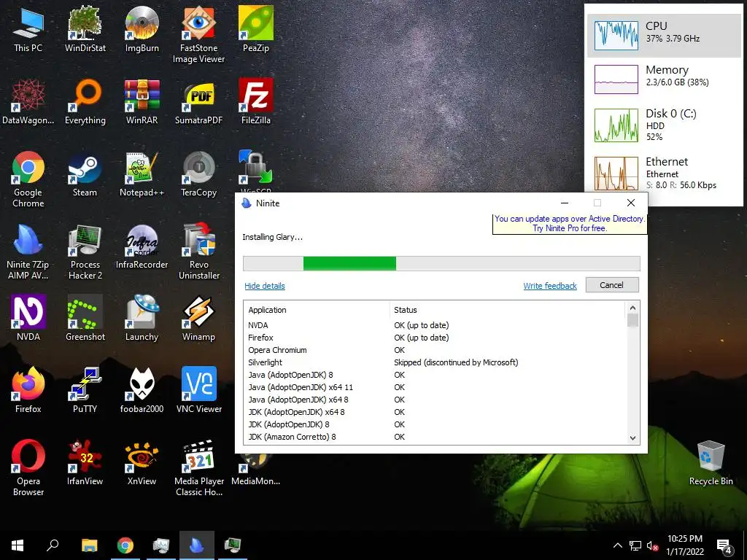This screenshot has height=560, width=747.
Task: Click the Status column header
Action: click(x=507, y=309)
